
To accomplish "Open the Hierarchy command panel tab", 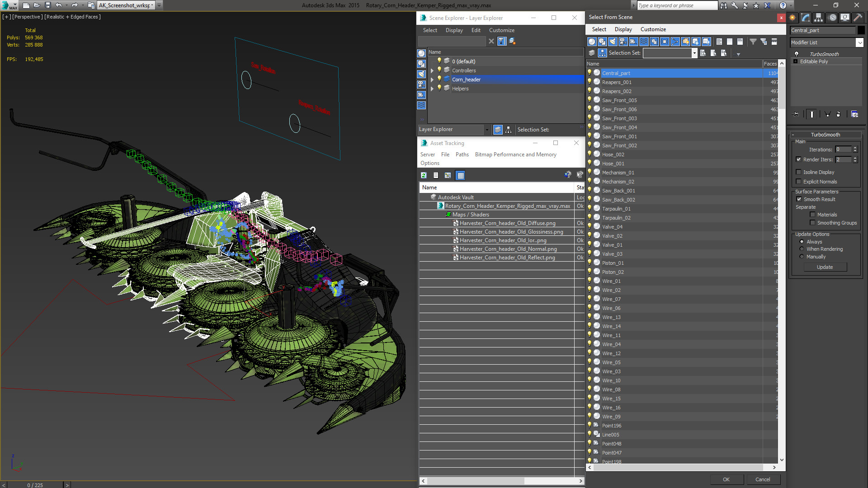I will tap(819, 18).
